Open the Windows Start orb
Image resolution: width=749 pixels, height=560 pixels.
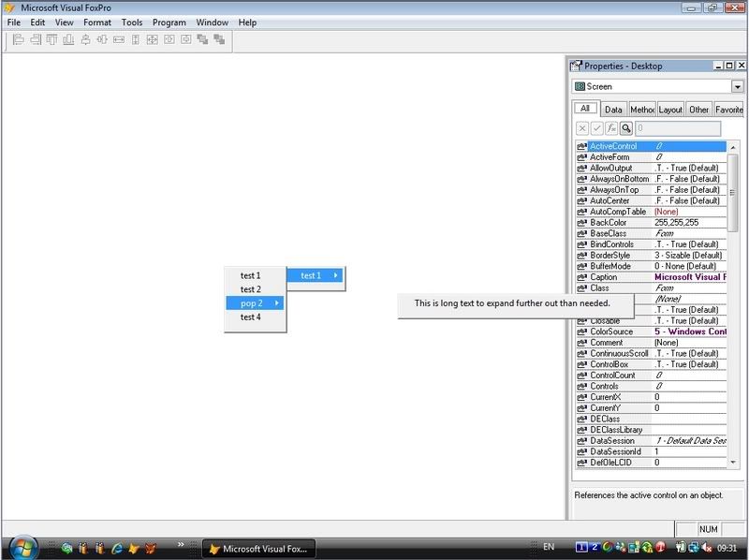pyautogui.click(x=22, y=548)
